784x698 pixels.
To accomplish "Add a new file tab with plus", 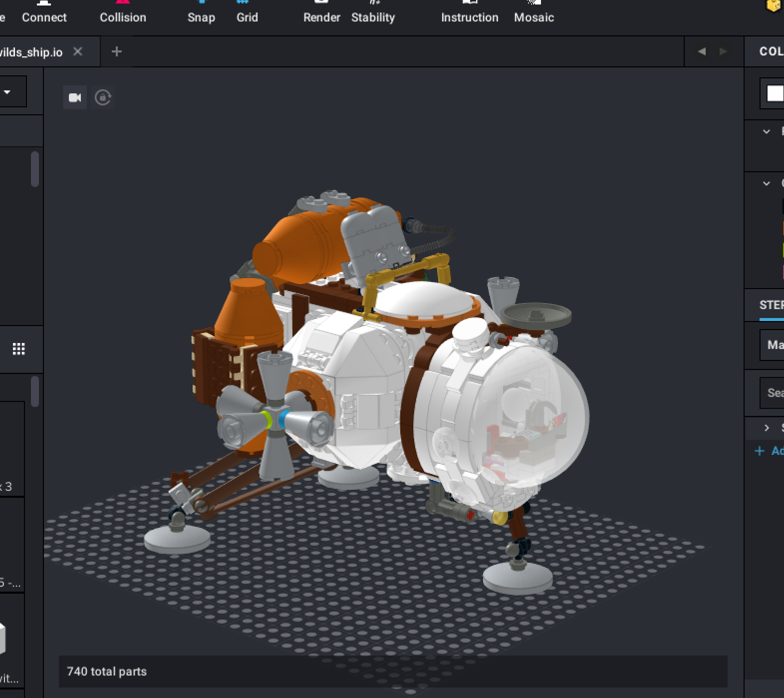I will [x=117, y=51].
